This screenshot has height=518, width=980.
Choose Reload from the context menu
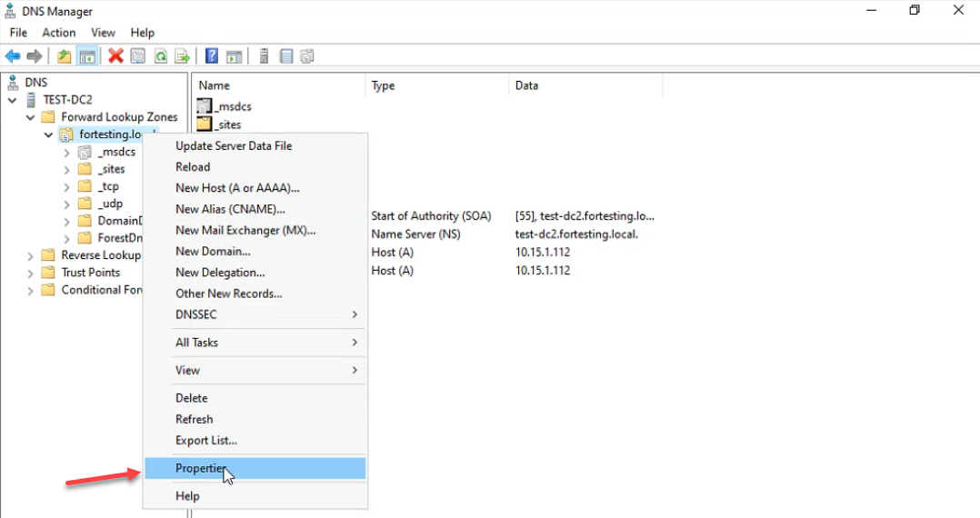(255, 167)
